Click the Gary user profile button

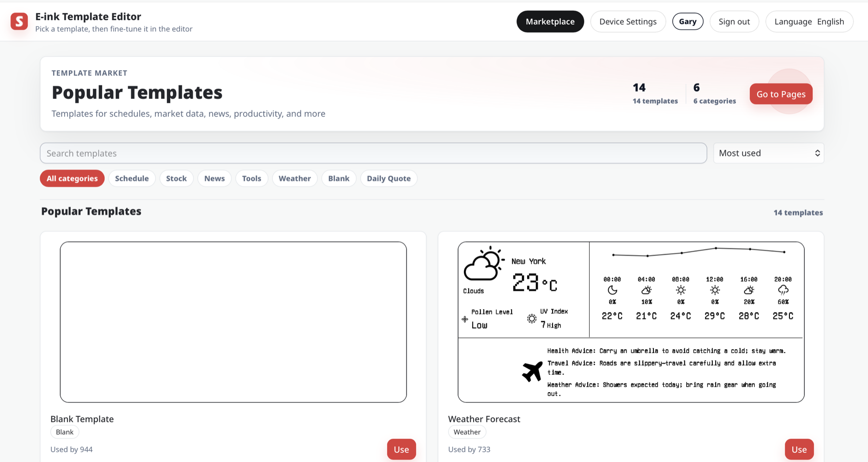688,22
